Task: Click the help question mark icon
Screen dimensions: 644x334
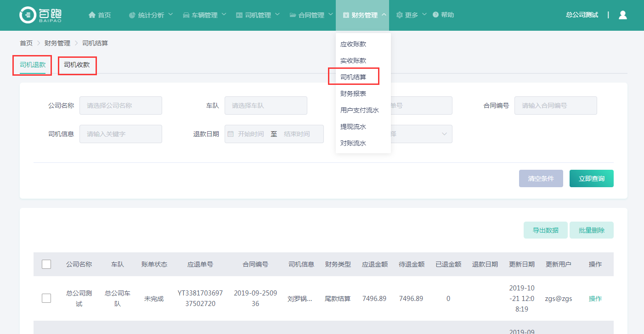Action: (x=435, y=15)
